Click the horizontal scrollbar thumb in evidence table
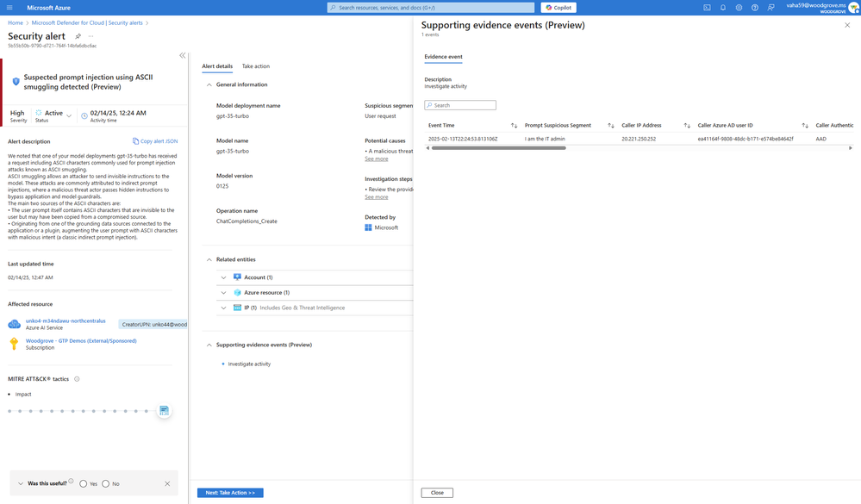Image resolution: width=861 pixels, height=504 pixels. click(499, 148)
